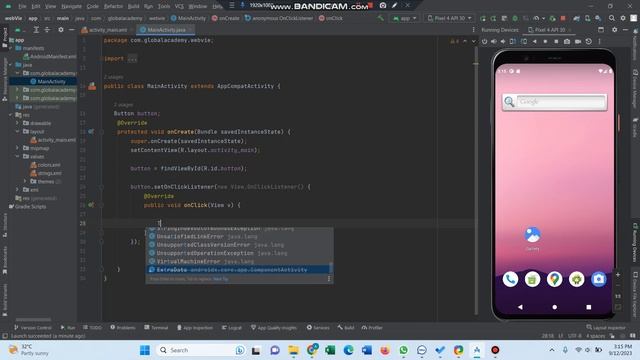Open Search Everywhere magnifier icon

[612, 18]
